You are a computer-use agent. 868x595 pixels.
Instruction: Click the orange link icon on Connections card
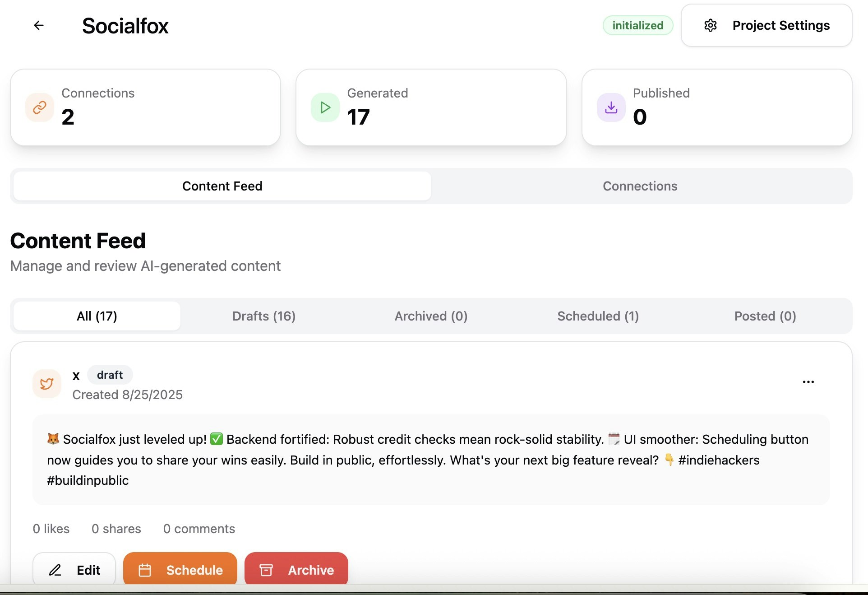pyautogui.click(x=40, y=107)
